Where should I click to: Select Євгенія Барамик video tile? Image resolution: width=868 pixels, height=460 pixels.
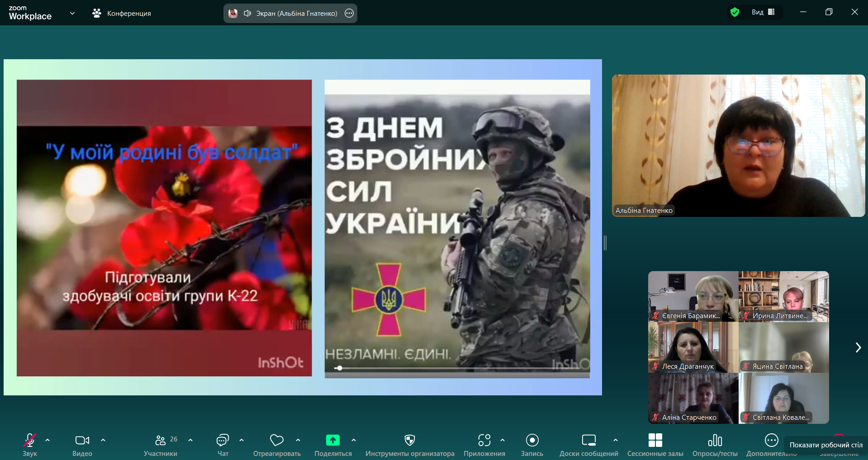693,296
